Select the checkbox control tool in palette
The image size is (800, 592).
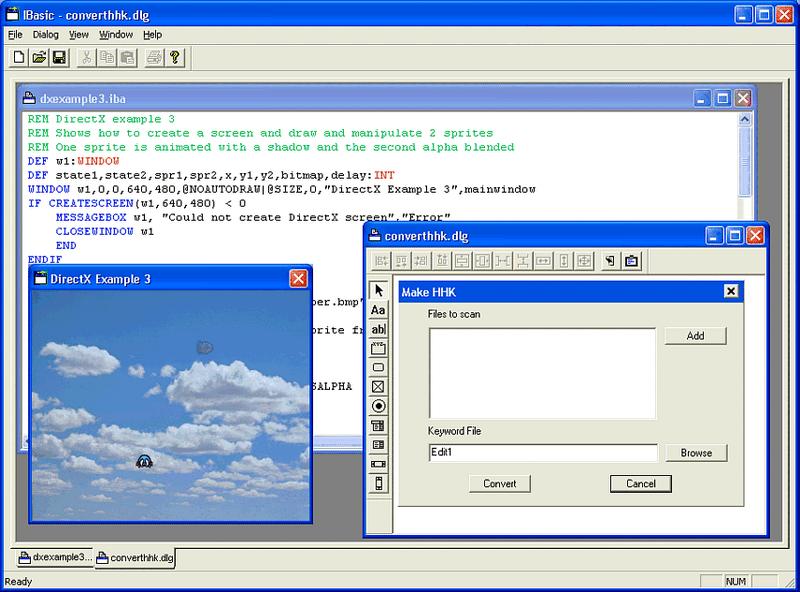378,387
